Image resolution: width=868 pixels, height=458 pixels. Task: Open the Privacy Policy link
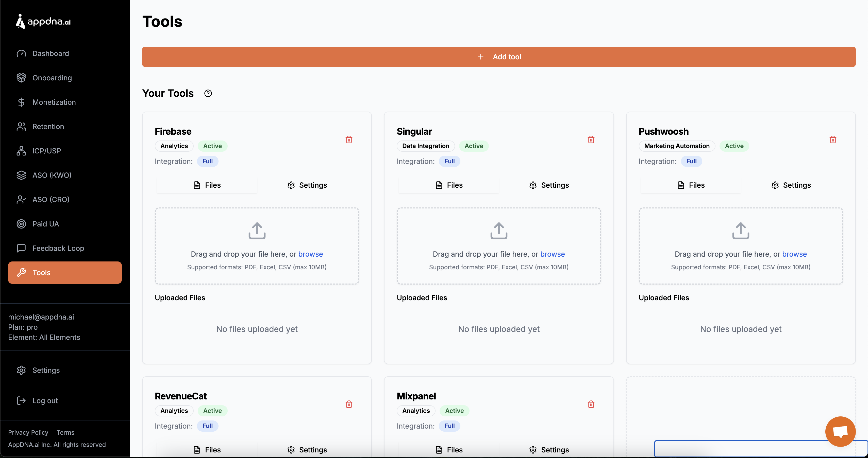pos(28,432)
